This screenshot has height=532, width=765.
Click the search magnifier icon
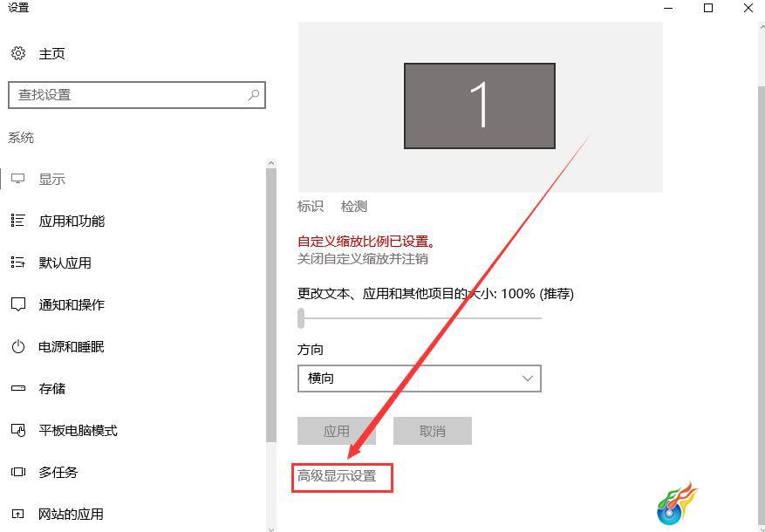point(253,94)
